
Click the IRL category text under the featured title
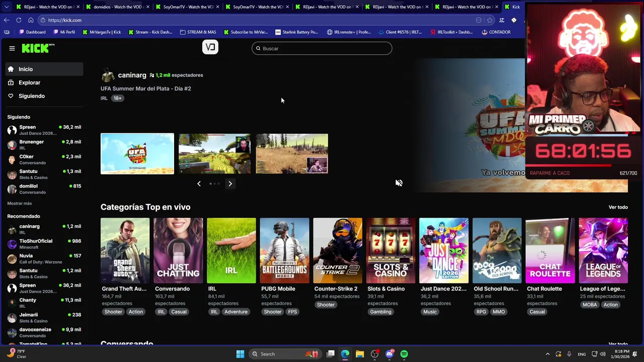click(104, 98)
